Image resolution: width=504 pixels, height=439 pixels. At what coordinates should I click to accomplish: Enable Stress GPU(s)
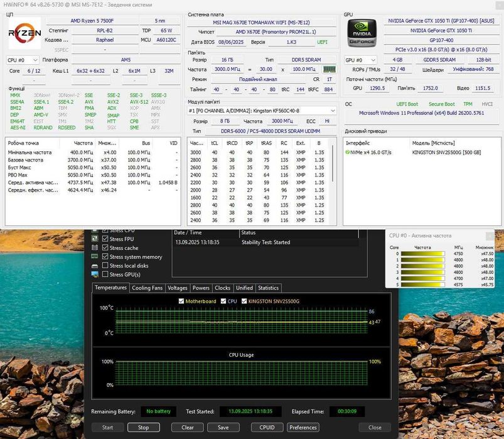(x=105, y=274)
